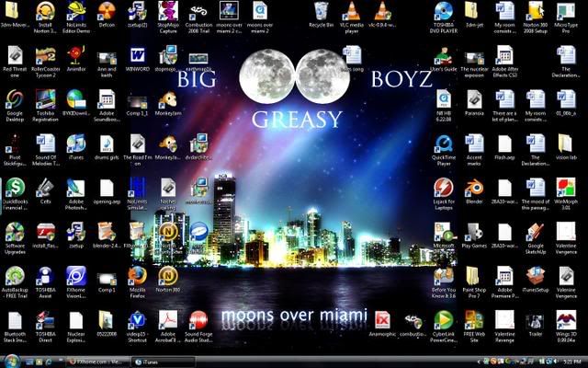Open the iTunes desktop shortcut
Viewport: 588px width, 368px height.
(76, 147)
